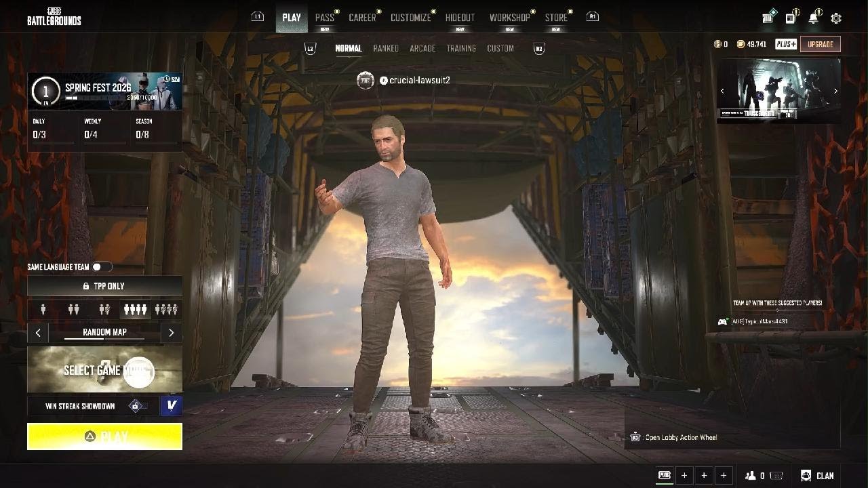This screenshot has width=868, height=488.
Task: Select duo two-player team size
Action: pyautogui.click(x=74, y=310)
